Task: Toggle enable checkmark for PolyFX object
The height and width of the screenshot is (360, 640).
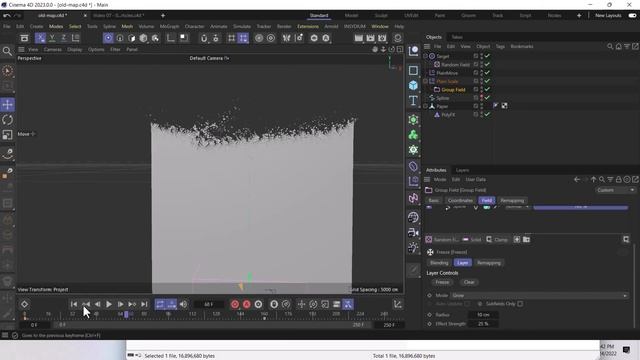Action: 487,115
